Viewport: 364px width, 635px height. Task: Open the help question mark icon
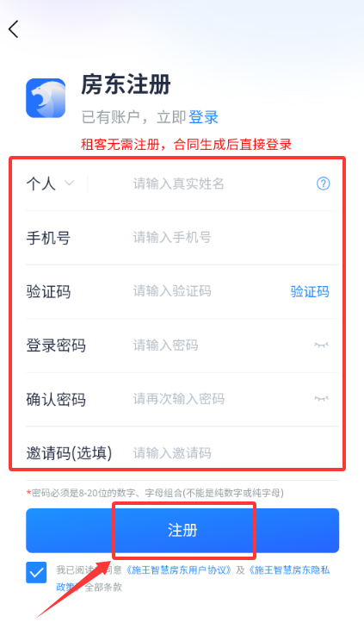click(x=323, y=184)
